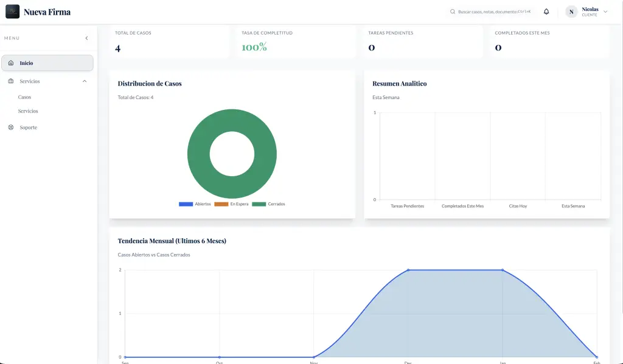Click the Nueva Firma logo icon
The image size is (623, 364).
[12, 12]
